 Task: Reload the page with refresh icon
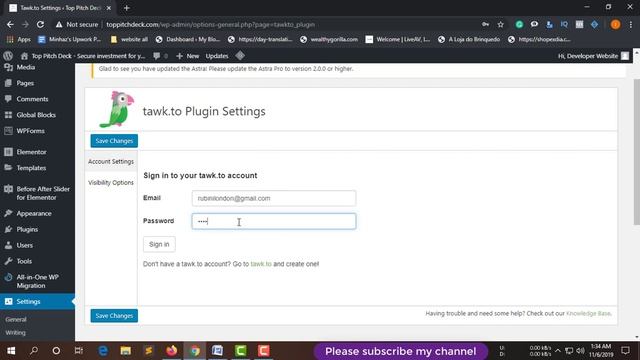(x=40, y=24)
